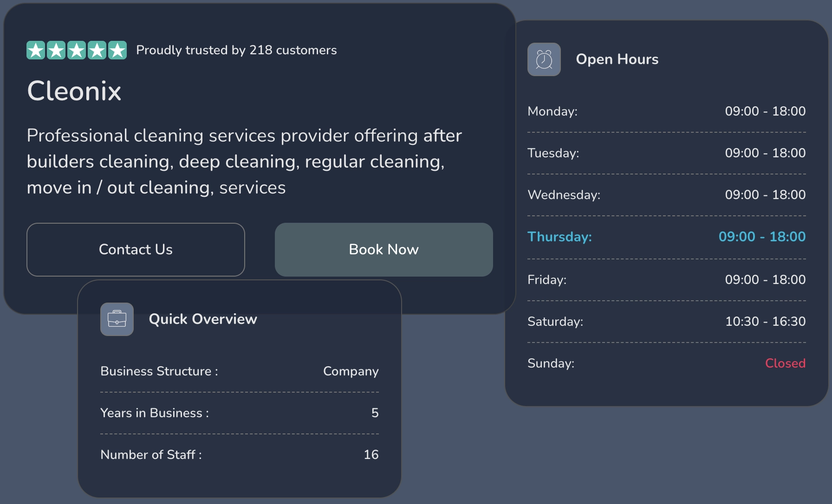832x504 pixels.
Task: Click the fourth rating star
Action: 97,50
